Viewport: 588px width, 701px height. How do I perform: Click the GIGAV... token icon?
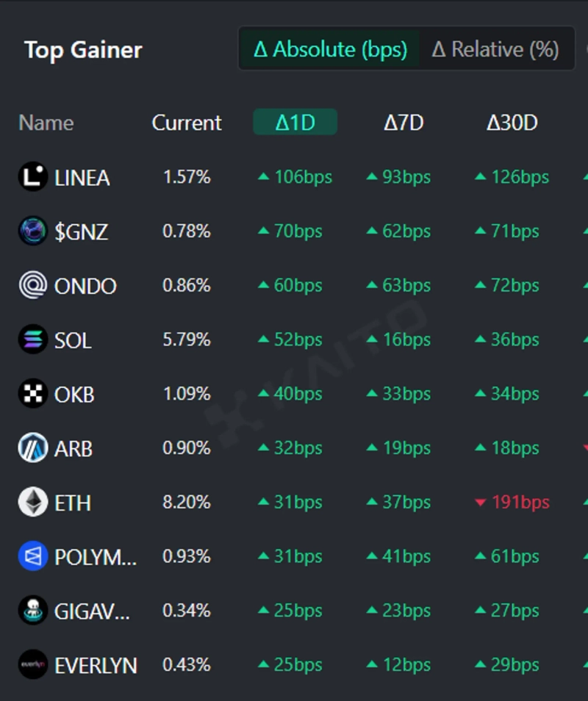click(33, 611)
